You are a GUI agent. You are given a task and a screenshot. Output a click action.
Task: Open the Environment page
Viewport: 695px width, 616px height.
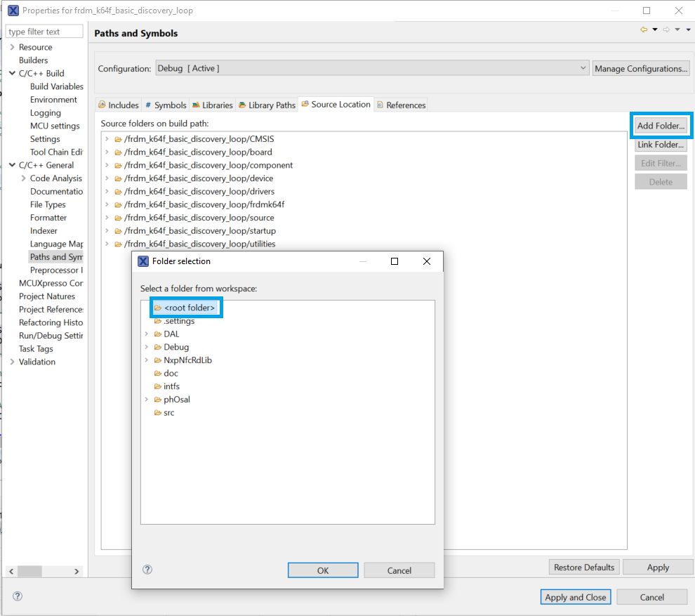coord(53,100)
